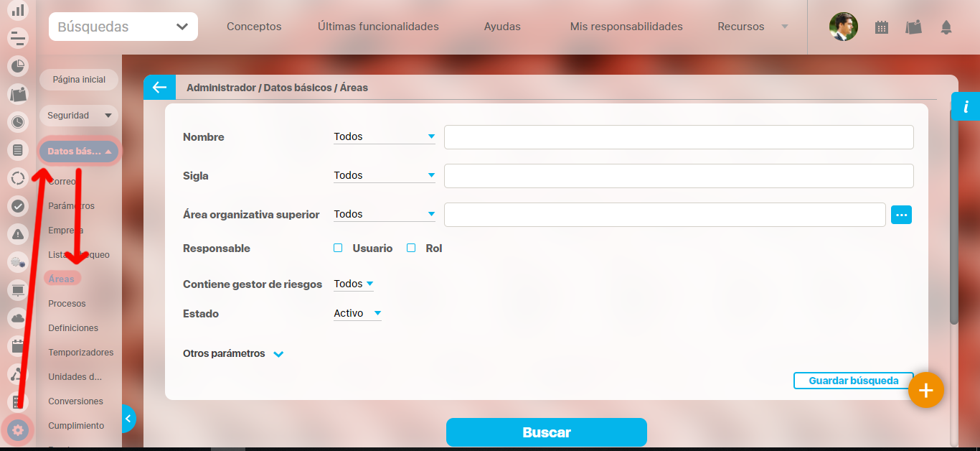This screenshot has width=980, height=451.
Task: Open the Nombre filter dropdown
Action: pos(384,136)
